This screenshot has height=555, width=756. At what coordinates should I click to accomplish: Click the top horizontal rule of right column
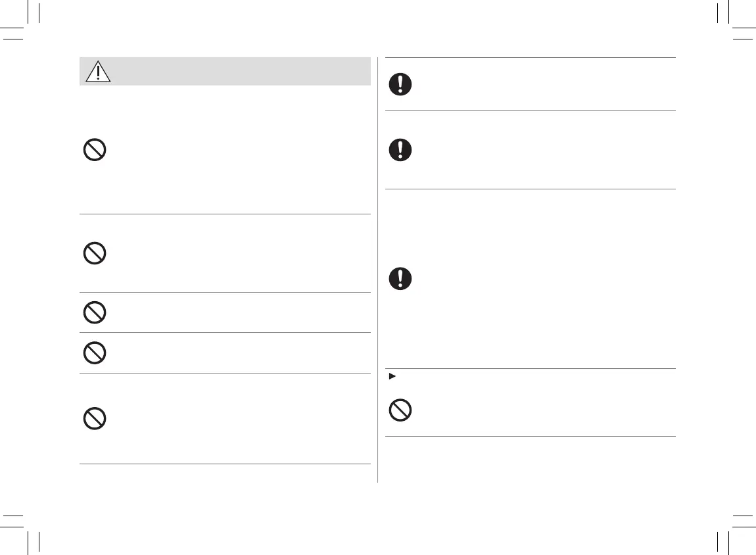(530, 58)
